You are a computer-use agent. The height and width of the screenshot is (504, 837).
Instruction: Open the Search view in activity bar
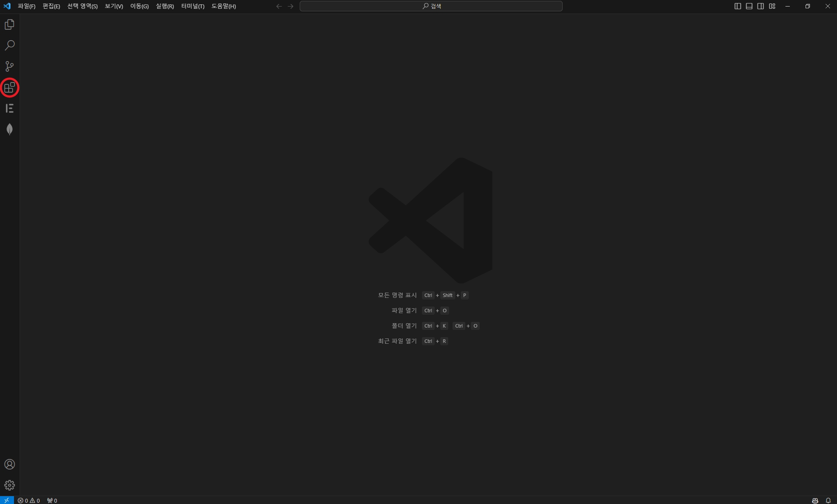pyautogui.click(x=10, y=45)
